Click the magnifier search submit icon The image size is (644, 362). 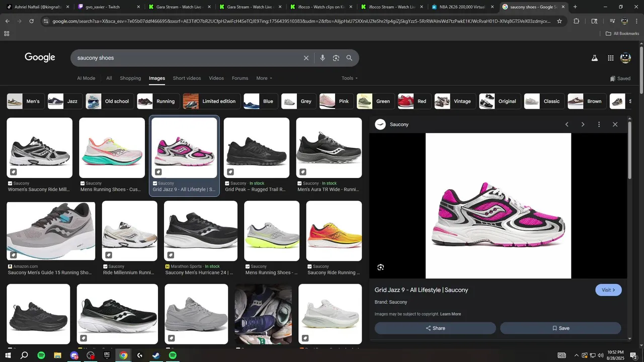(x=349, y=58)
